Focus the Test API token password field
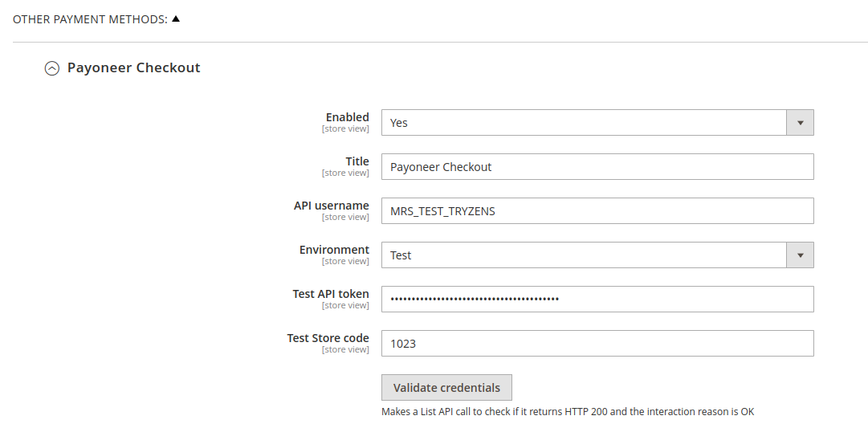 [597, 299]
